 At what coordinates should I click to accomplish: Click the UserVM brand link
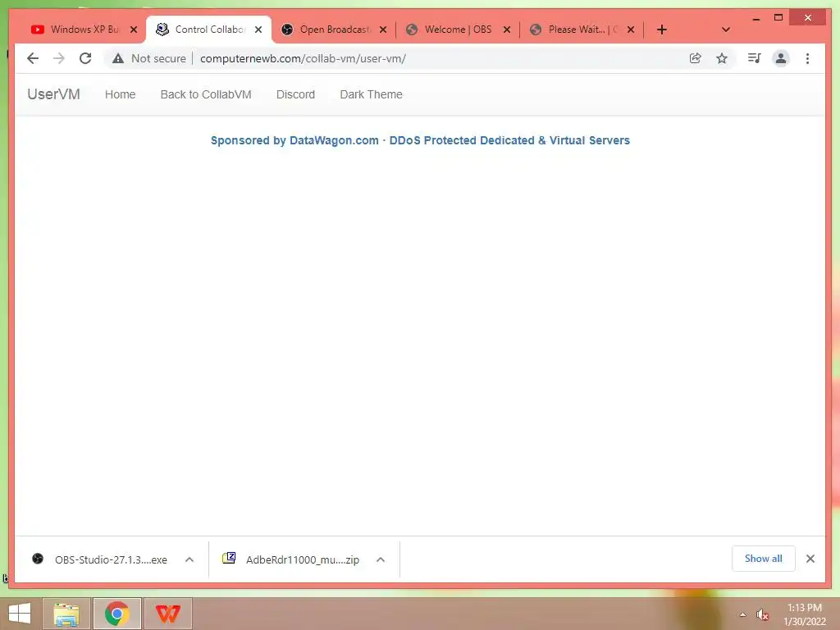53,94
